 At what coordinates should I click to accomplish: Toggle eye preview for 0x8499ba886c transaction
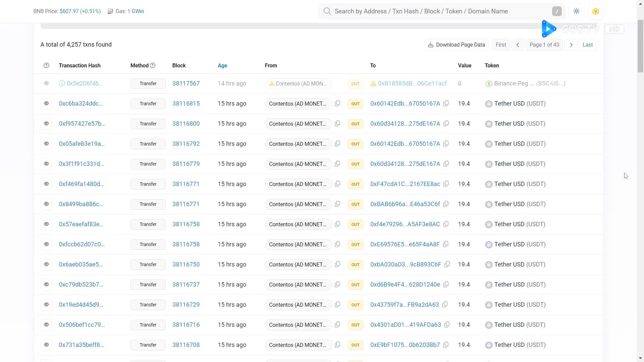46,204
